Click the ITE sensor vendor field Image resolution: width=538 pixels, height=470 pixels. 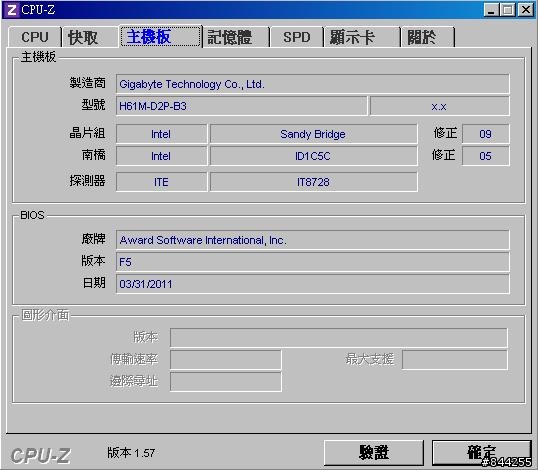[x=162, y=182]
